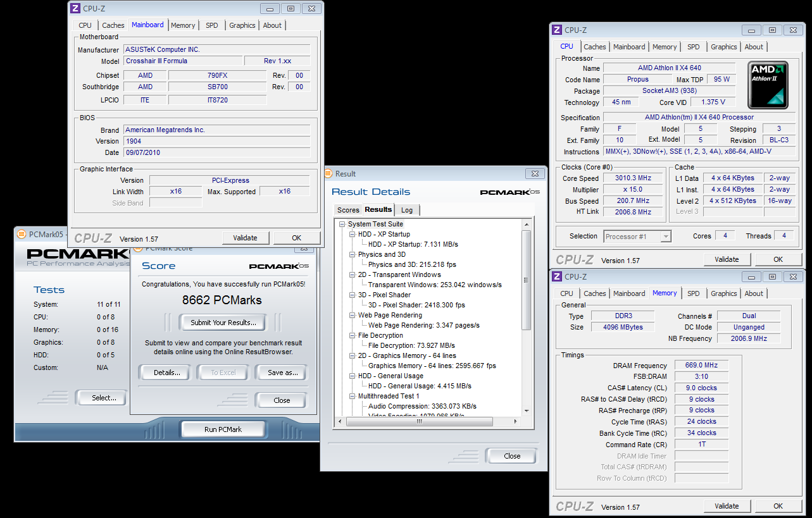This screenshot has height=518, width=812.
Task: Collapse the Physics and 3D node
Action: click(x=353, y=254)
